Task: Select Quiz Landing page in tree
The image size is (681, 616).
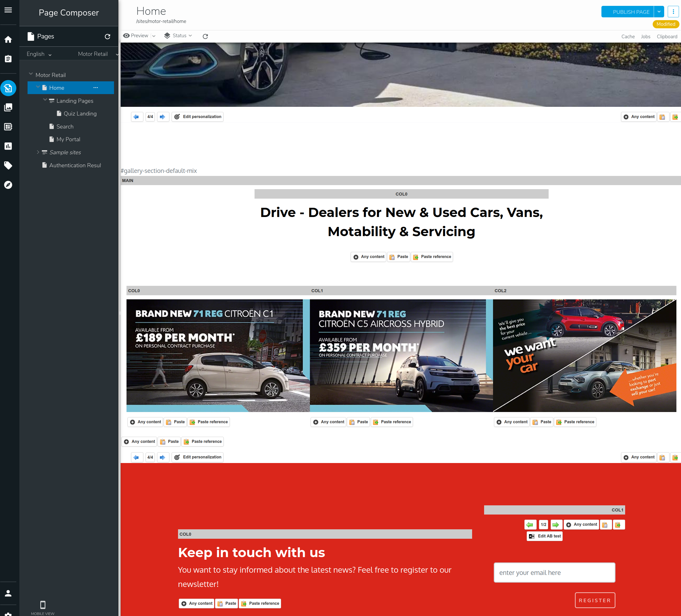Action: click(x=80, y=113)
